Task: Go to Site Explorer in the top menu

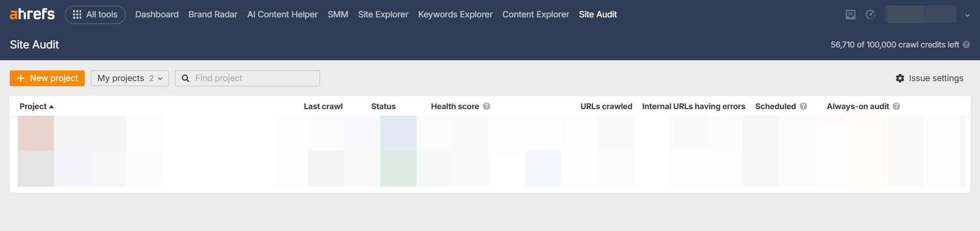Action: 383,15
